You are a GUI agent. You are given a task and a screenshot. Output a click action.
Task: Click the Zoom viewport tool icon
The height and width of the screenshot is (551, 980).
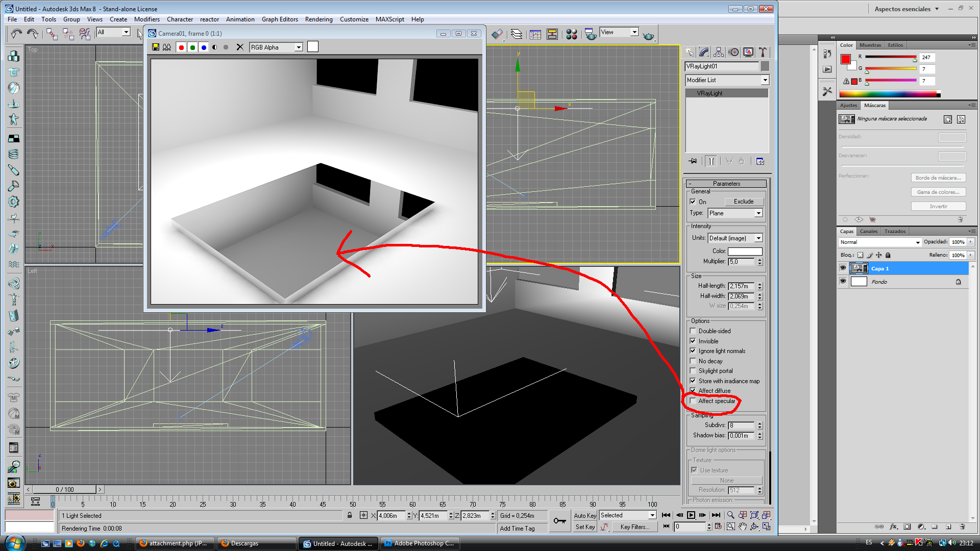pos(730,515)
